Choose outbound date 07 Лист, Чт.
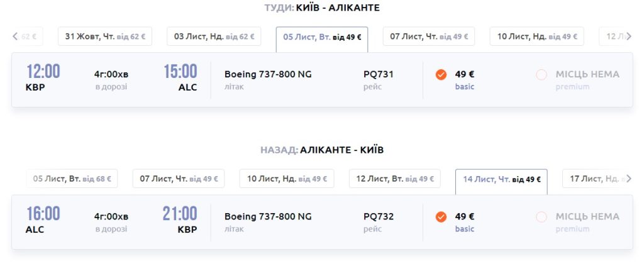 click(429, 36)
